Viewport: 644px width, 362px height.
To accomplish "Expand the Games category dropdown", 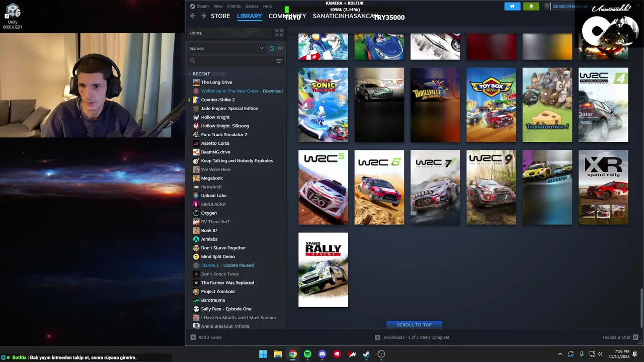I will 226,48.
